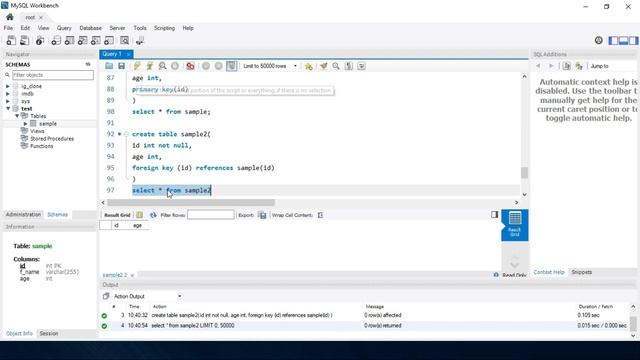Image resolution: width=640 pixels, height=360 pixels.
Task: Click the Filter Rows input field
Action: tap(211, 215)
